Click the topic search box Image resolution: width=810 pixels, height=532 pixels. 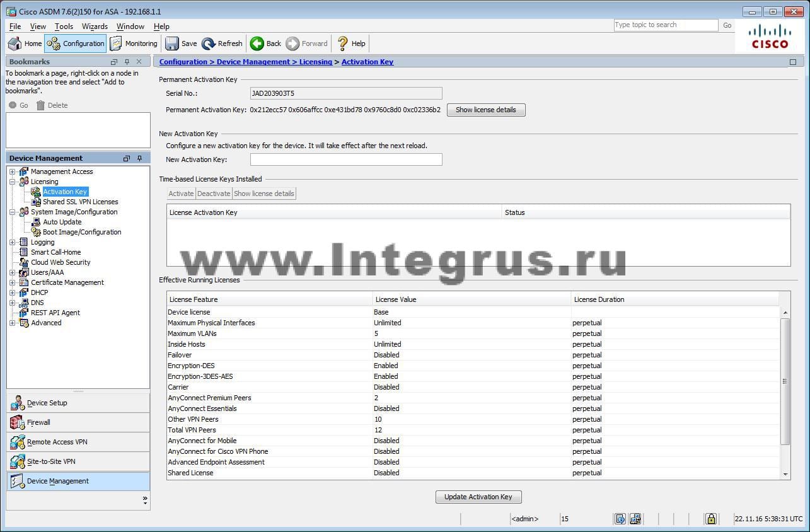666,25
